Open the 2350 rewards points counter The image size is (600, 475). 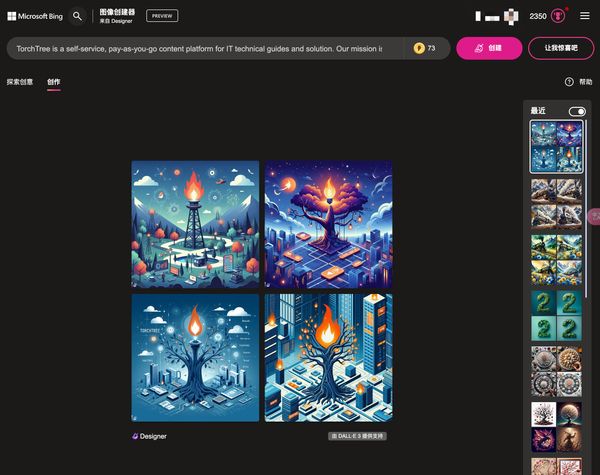(538, 16)
